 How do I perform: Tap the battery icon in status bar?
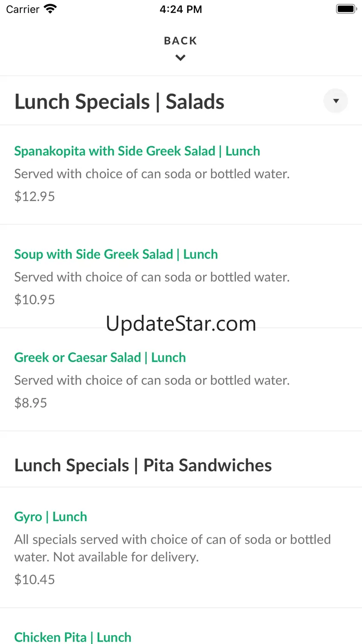(x=345, y=9)
